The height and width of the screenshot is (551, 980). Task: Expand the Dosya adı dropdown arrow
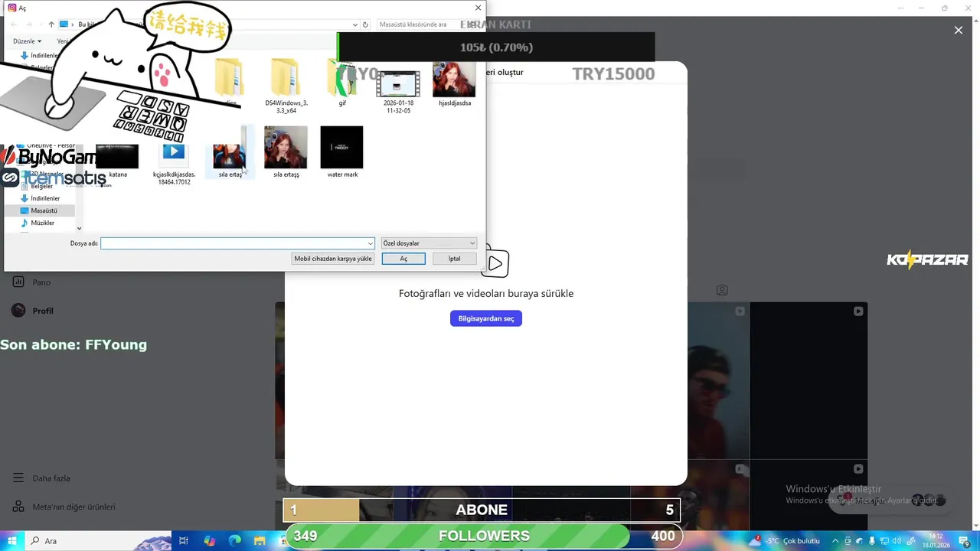pos(371,243)
